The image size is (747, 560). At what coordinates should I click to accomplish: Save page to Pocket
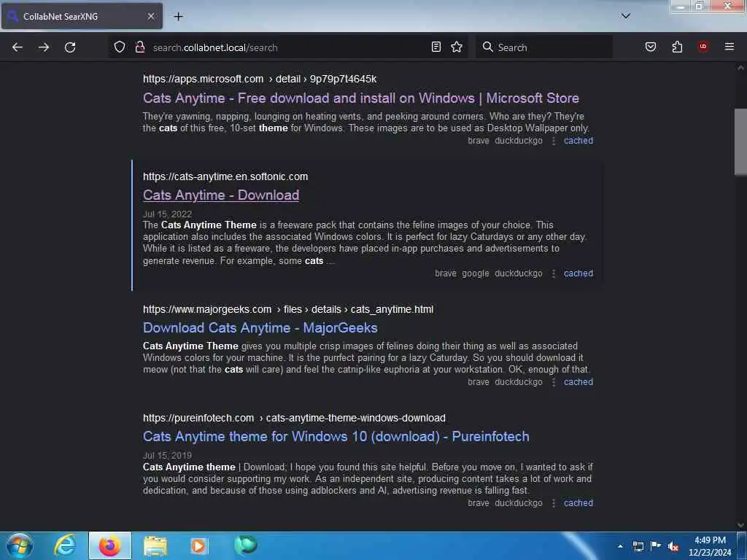(x=651, y=47)
